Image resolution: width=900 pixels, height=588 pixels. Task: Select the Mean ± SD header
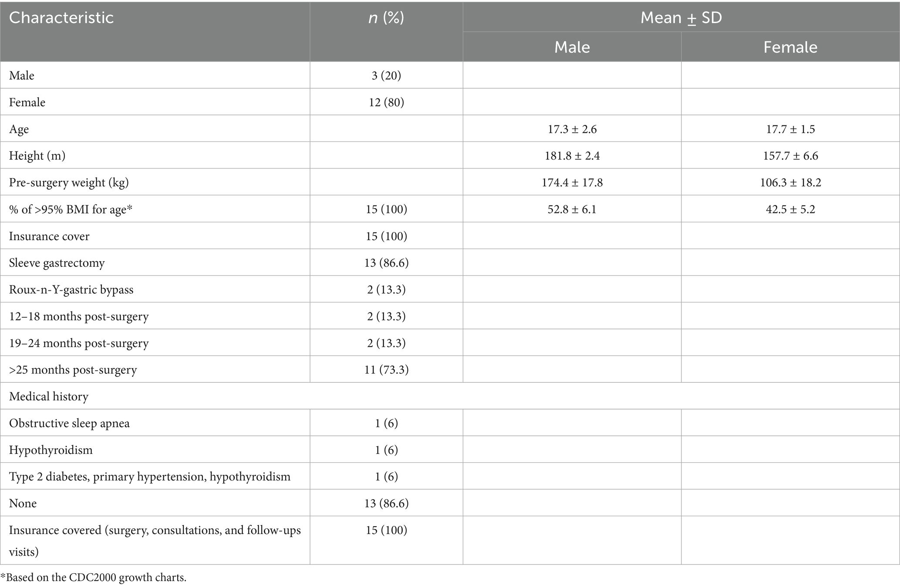coord(681,18)
